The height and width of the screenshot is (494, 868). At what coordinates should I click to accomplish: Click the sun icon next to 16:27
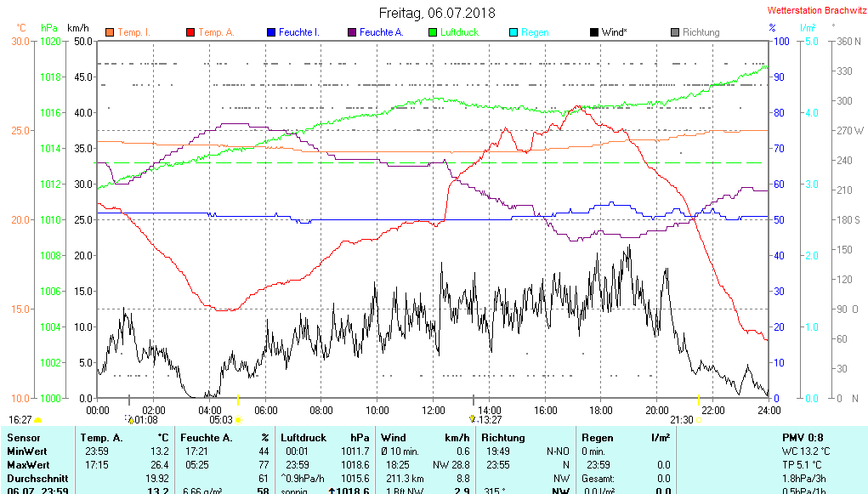pyautogui.click(x=38, y=420)
